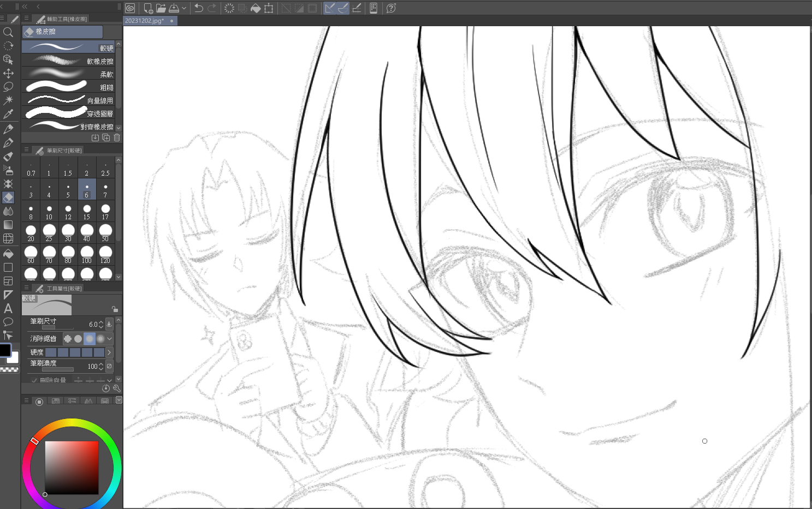Expand hardness settings arrow
The image size is (812, 509).
(x=109, y=352)
